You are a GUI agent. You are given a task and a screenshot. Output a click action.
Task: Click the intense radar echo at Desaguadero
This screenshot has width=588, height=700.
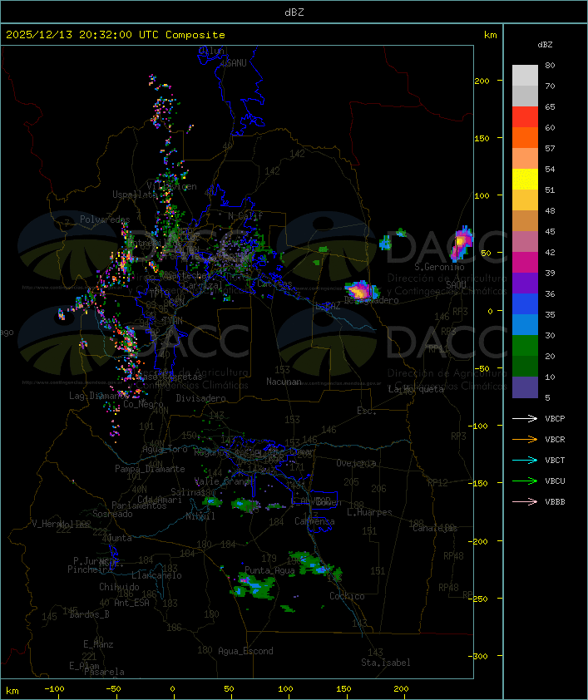[x=361, y=291]
